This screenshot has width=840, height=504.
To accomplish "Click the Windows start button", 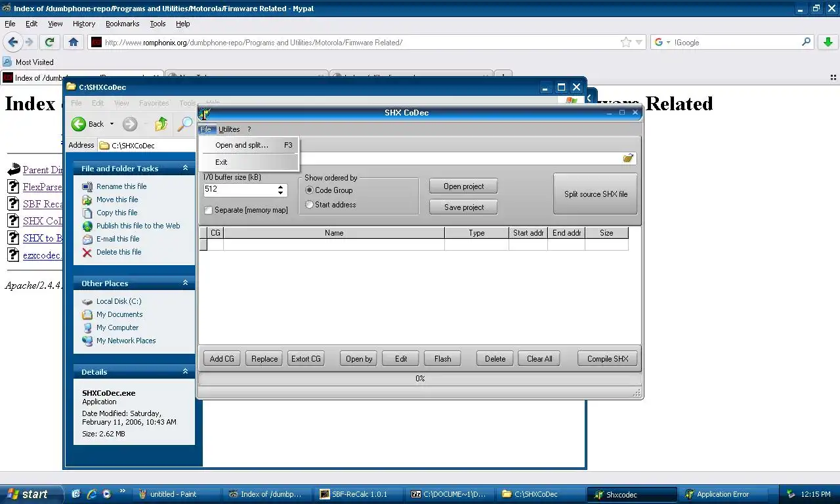I will tap(31, 494).
